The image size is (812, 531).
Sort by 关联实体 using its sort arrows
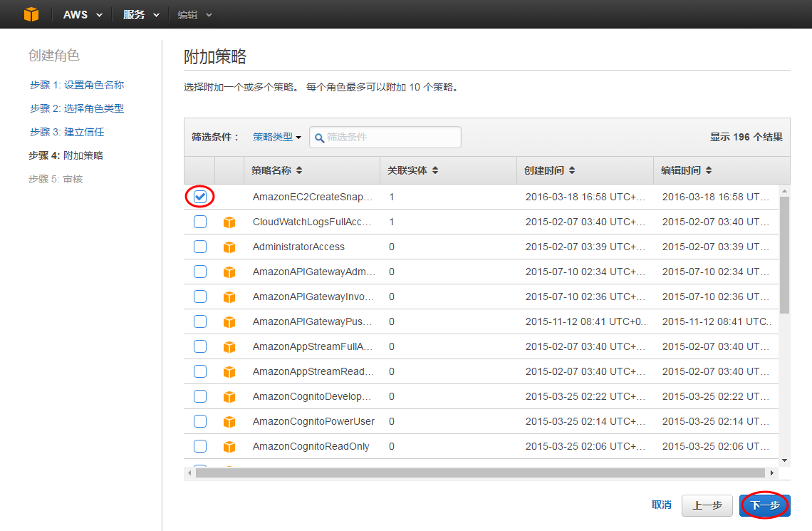click(x=435, y=170)
